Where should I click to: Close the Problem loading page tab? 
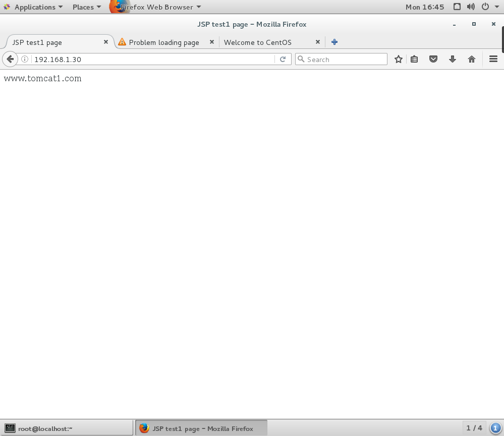[212, 42]
